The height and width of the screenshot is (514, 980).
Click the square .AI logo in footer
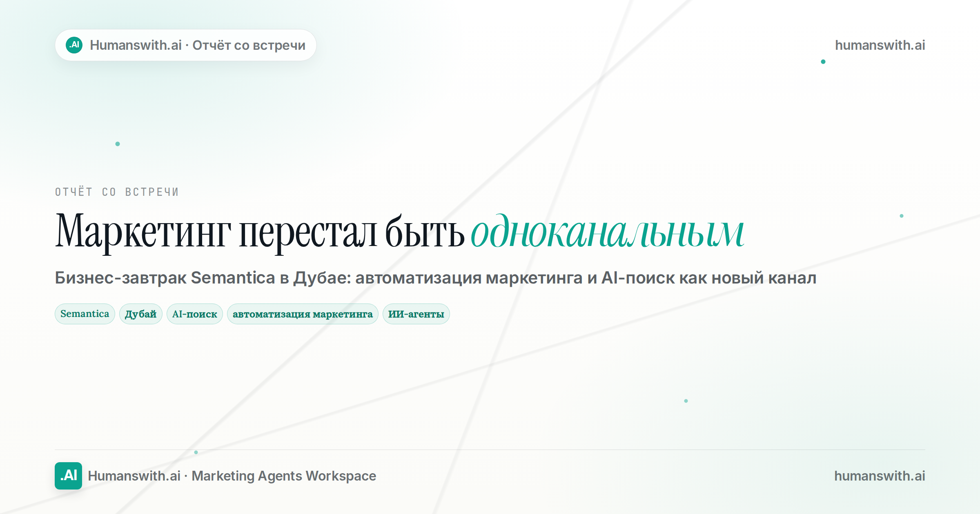pyautogui.click(x=68, y=476)
